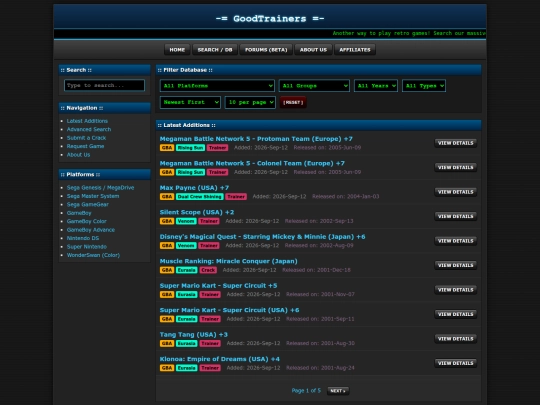The image size is (540, 405).
Task: Click the RESET filter button
Action: (293, 102)
